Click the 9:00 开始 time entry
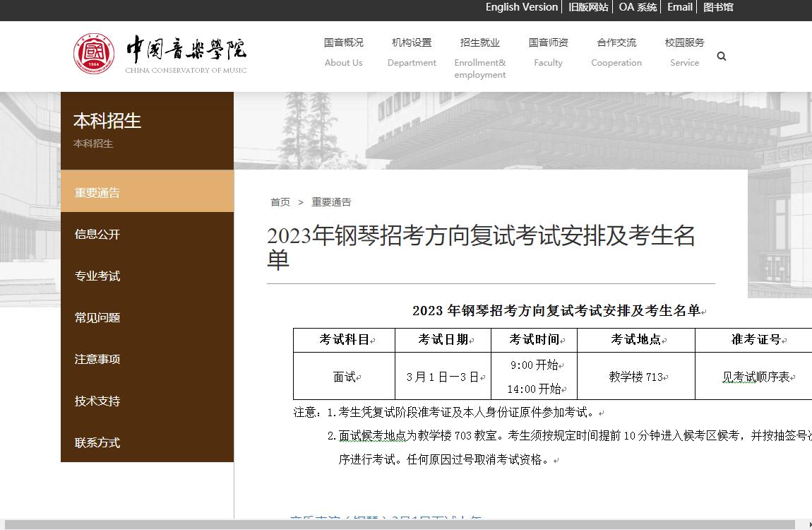 pos(535,365)
